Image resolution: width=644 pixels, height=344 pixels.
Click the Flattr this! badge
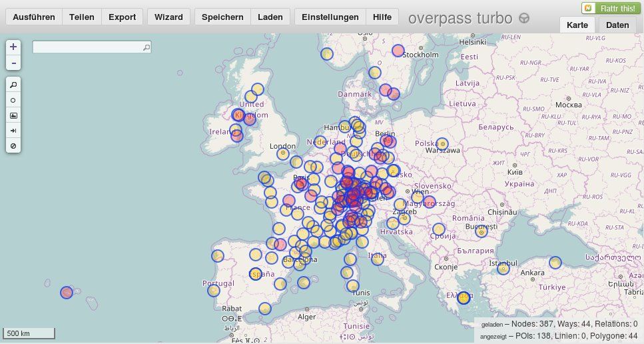[608, 8]
